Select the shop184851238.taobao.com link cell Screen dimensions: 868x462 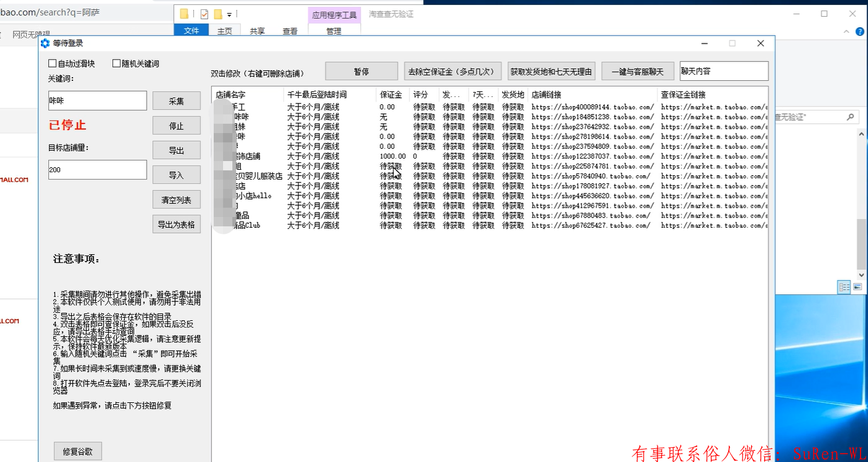coord(592,117)
